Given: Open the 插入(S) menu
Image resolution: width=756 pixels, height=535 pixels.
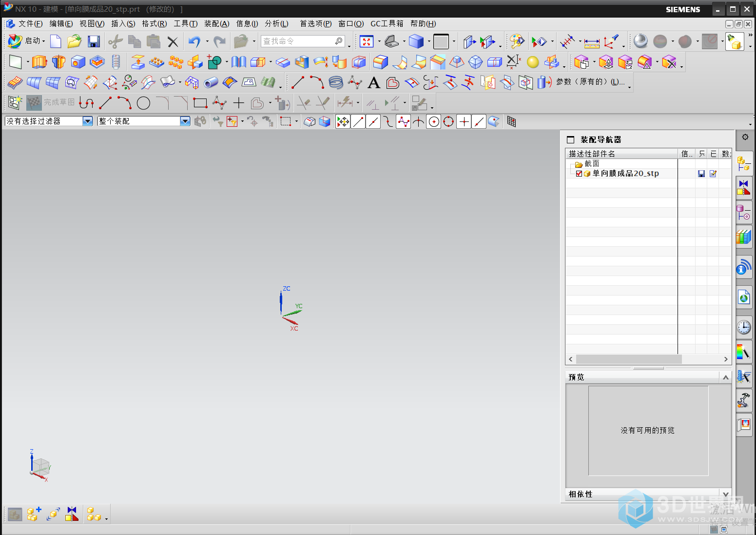Looking at the screenshot, I should click(123, 23).
